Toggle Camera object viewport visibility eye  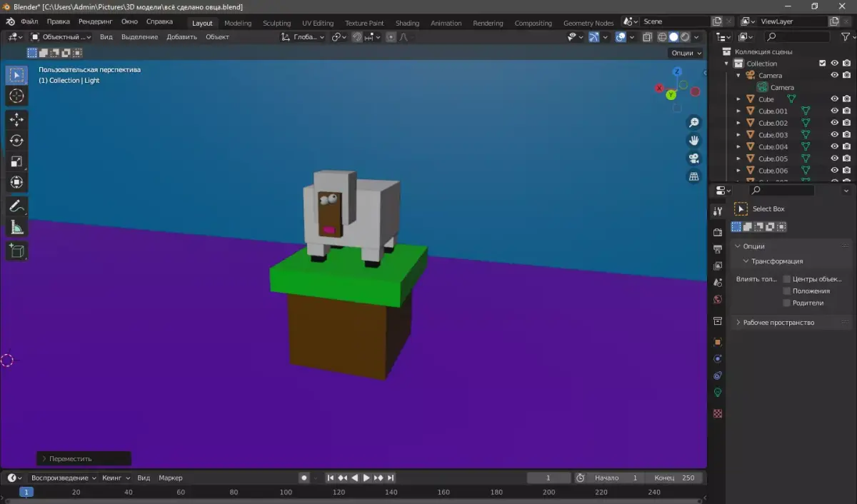coord(834,75)
